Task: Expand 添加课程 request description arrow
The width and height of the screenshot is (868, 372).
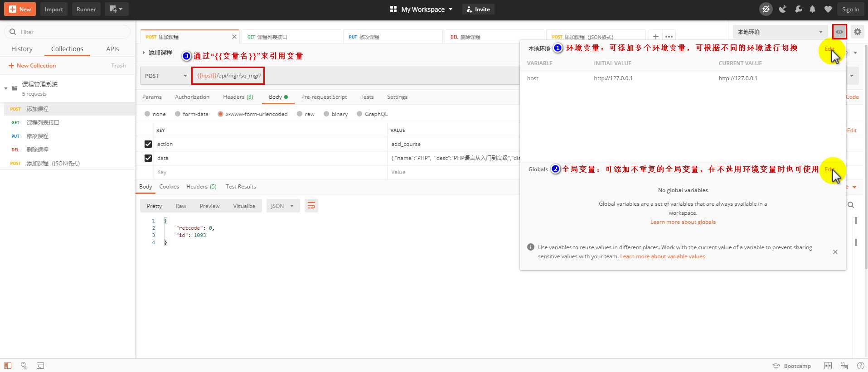Action: (x=144, y=53)
